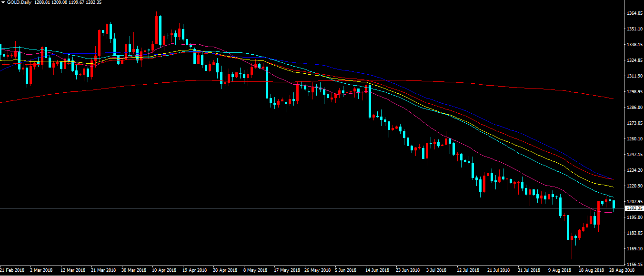Viewport: 644px width, 276px height.
Task: Click the 1351.10 price axis label
Action: (636, 29)
